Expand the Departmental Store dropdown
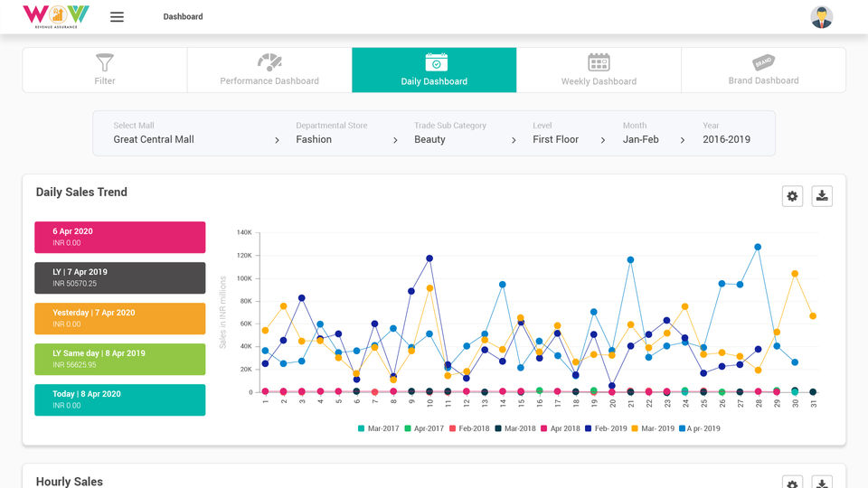The height and width of the screenshot is (488, 868). click(x=346, y=134)
